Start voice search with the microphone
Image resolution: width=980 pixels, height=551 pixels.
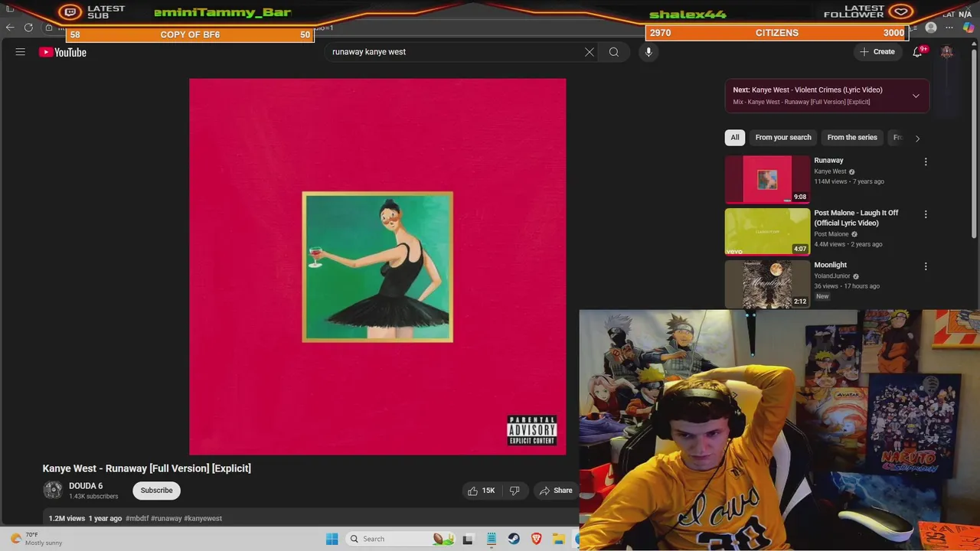point(648,52)
